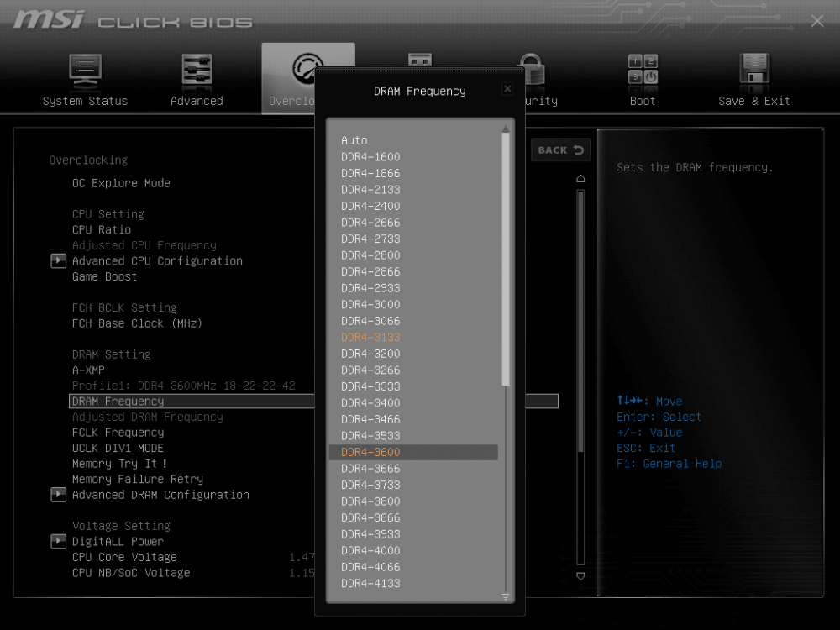Click the popup list scroll-down arrow
This screenshot has width=840, height=630.
pyautogui.click(x=505, y=596)
